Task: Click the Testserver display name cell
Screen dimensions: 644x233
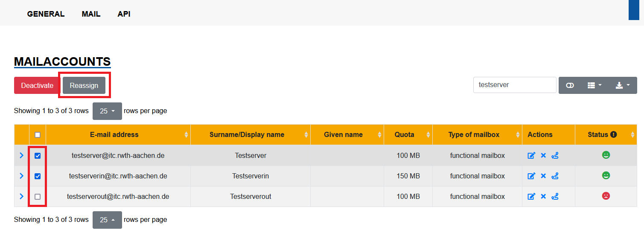Action: click(x=251, y=156)
